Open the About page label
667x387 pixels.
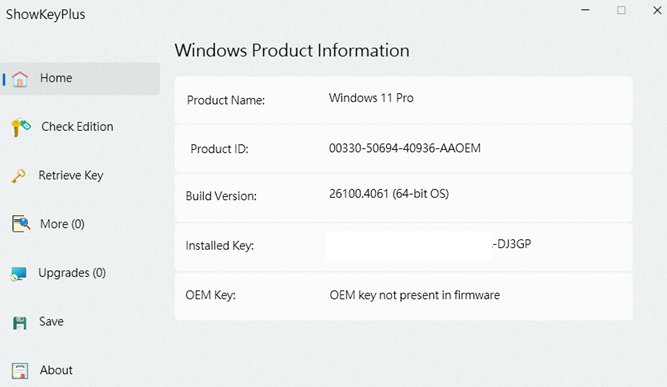56,370
